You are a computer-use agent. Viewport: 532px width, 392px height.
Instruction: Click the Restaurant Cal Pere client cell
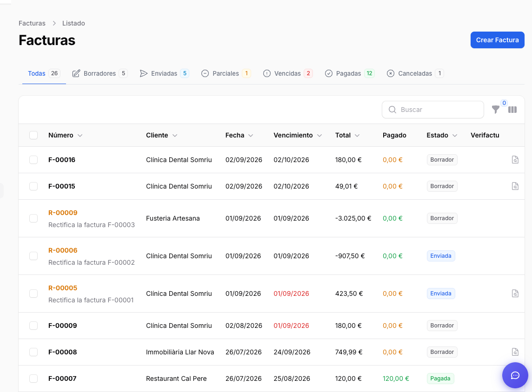[x=176, y=379]
